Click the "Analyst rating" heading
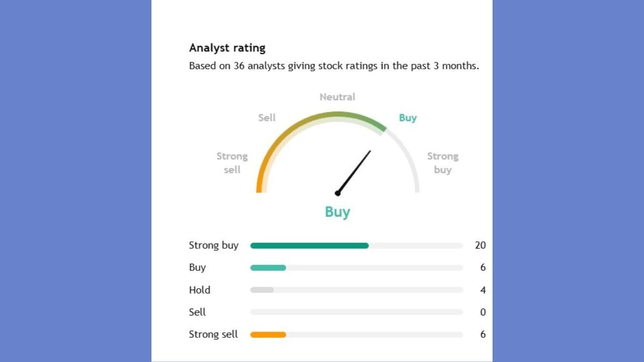The image size is (644, 362). tap(227, 48)
